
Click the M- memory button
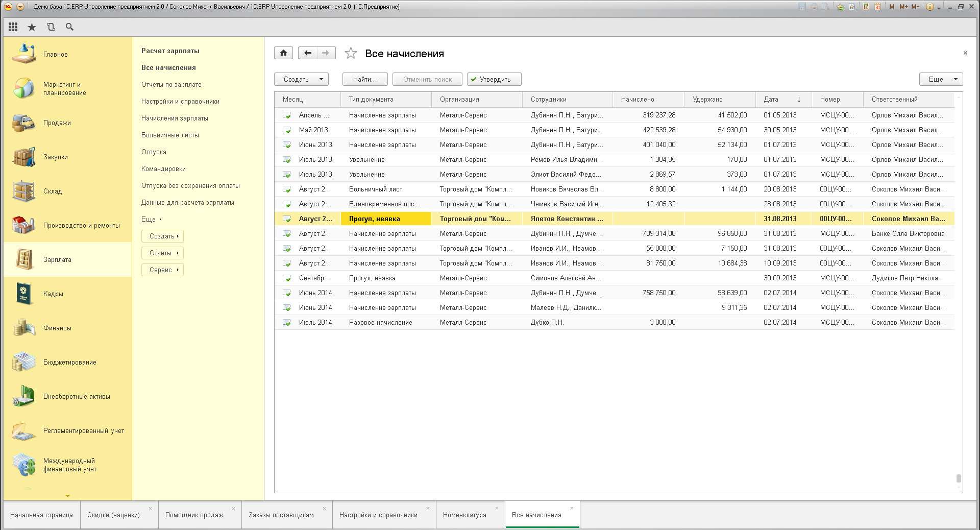(915, 7)
